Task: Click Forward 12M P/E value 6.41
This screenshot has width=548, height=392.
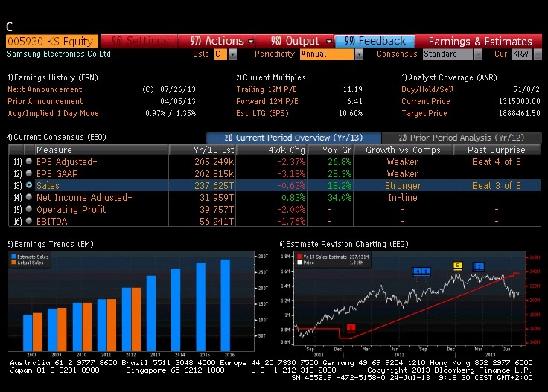Action: coord(354,101)
